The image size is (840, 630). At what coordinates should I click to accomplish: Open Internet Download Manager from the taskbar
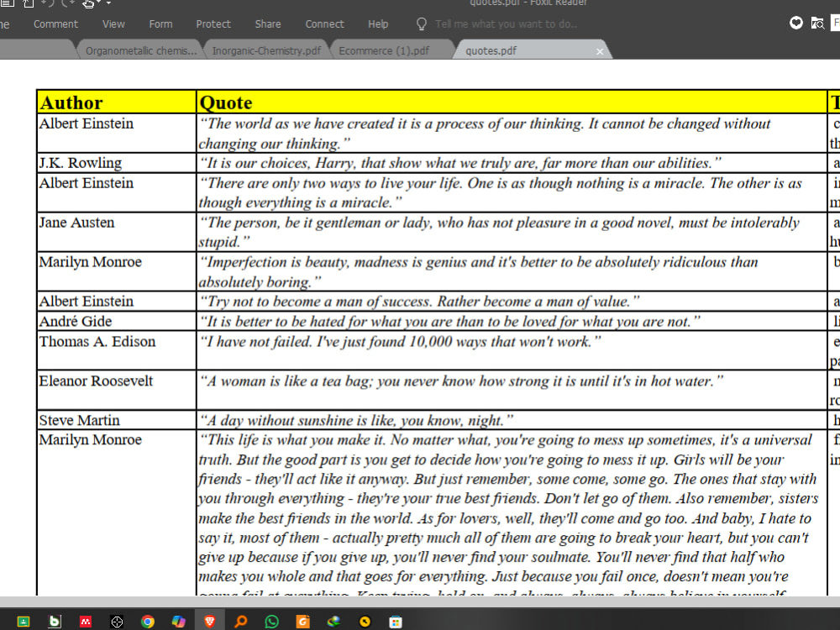(333, 622)
